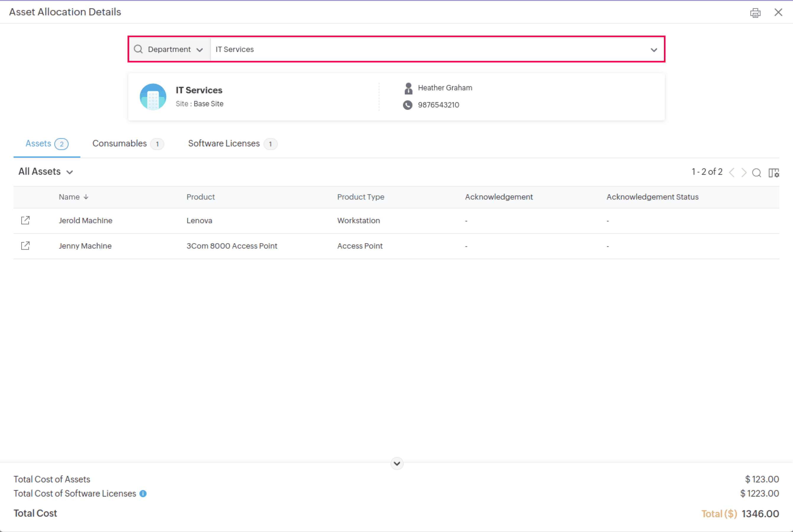Click info icon beside Software Licenses cost
793x532 pixels.
click(143, 494)
